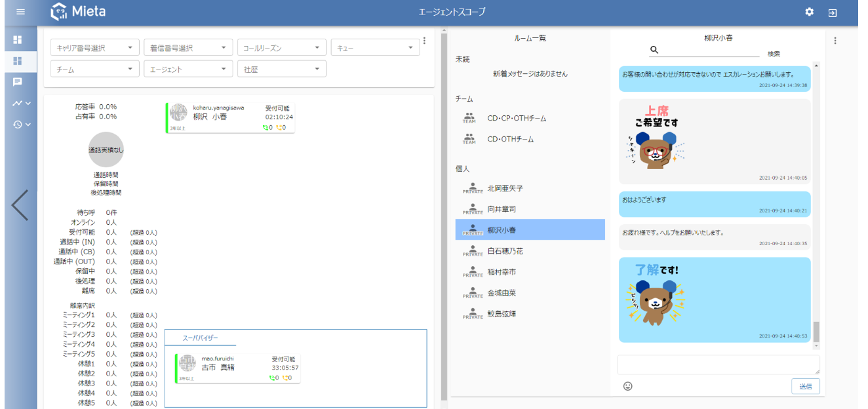Screen dimensions: 868x409
Task: Click the emoji smiley icon below the message box
Action: (x=627, y=386)
